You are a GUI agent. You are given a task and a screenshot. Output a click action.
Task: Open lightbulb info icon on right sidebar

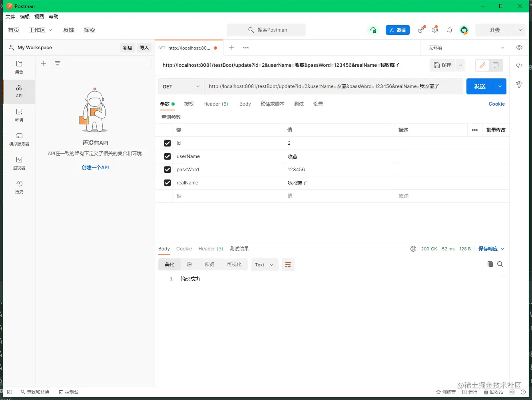coord(519,84)
